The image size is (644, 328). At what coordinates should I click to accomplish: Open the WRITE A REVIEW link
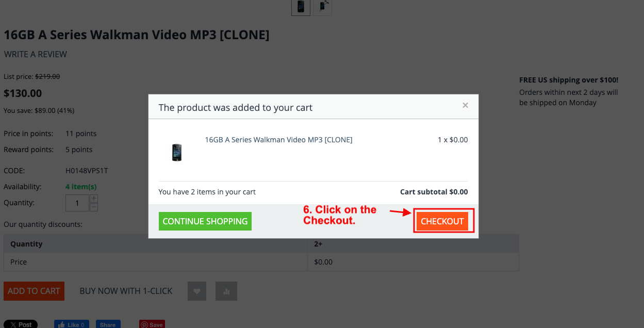pos(36,54)
